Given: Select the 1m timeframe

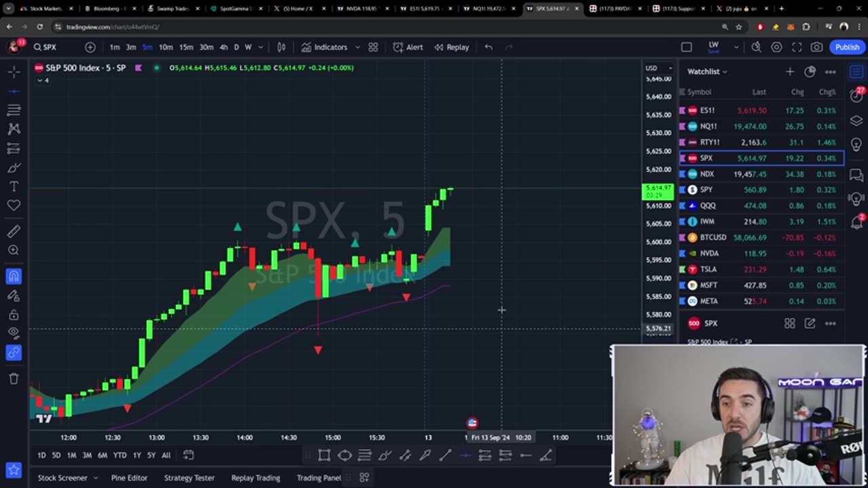Looking at the screenshot, I should pos(115,47).
